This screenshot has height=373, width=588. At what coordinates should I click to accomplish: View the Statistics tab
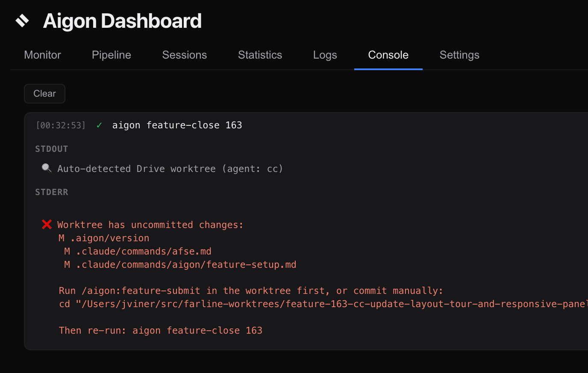[x=260, y=55]
